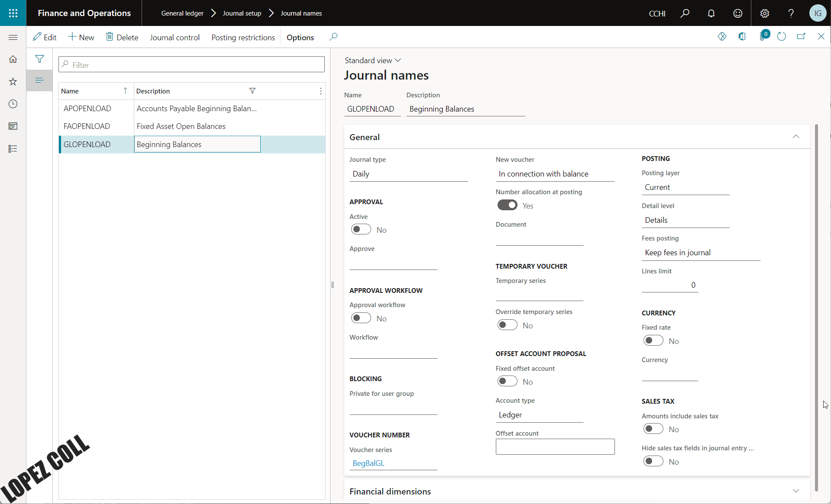The image size is (831, 504).
Task: Enable the Approval Active toggle
Action: [361, 229]
